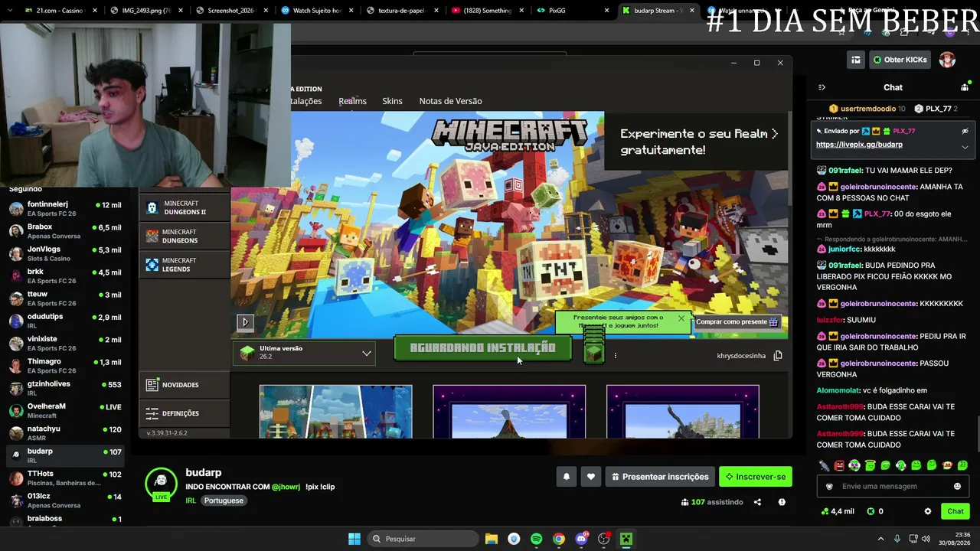Switch to Realms tab in launcher
980x551 pixels.
click(352, 101)
